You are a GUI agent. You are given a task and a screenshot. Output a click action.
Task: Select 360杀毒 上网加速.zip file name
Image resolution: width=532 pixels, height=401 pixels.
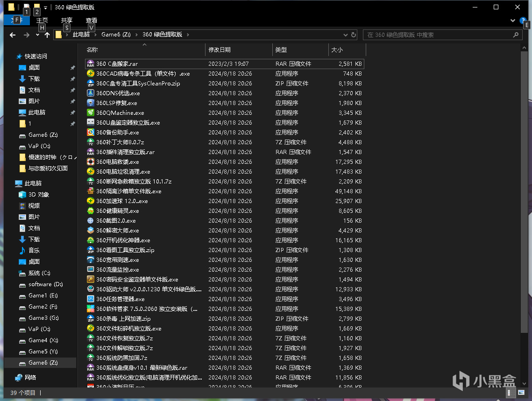pos(123,319)
